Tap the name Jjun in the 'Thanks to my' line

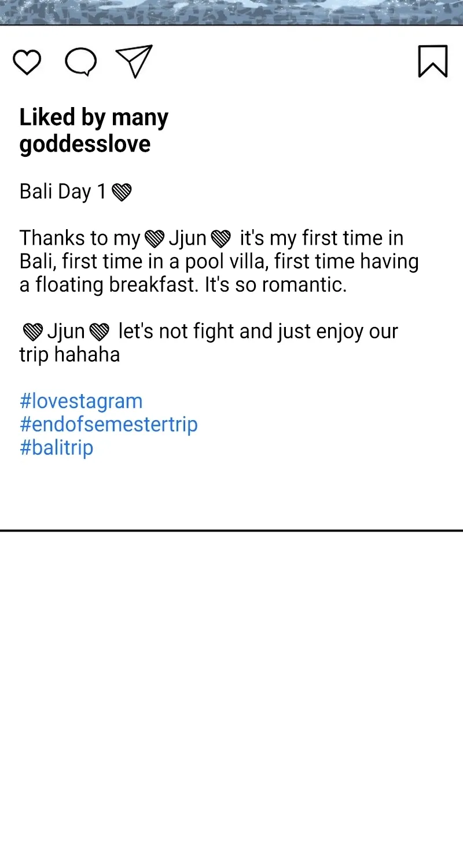click(x=188, y=238)
